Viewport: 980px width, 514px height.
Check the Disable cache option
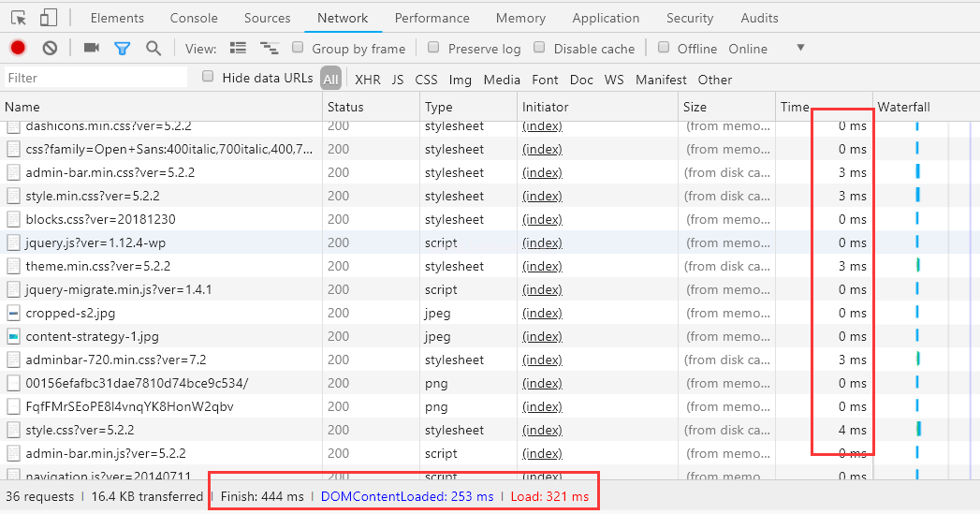tap(539, 48)
